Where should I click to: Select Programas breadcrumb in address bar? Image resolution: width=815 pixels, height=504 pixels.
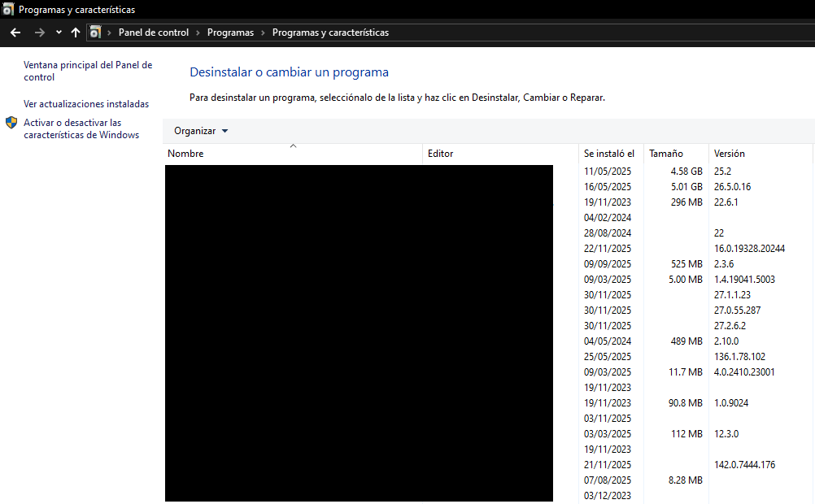230,33
